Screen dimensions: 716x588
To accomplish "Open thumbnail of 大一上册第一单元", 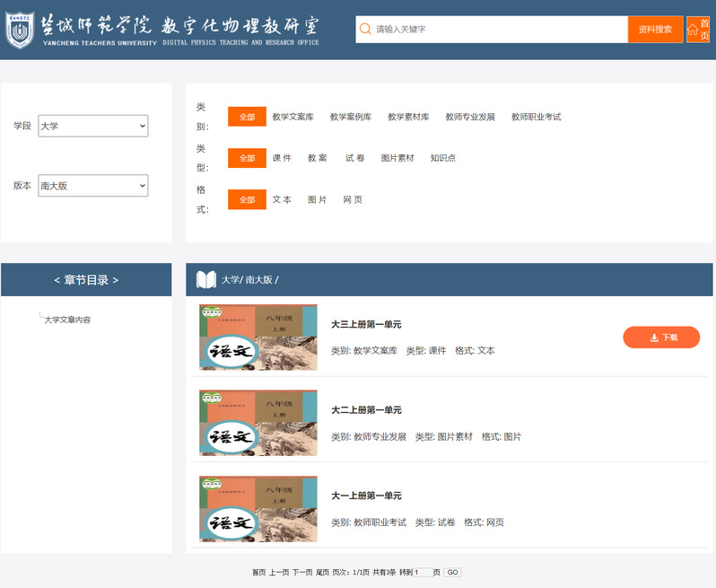I will [x=258, y=508].
